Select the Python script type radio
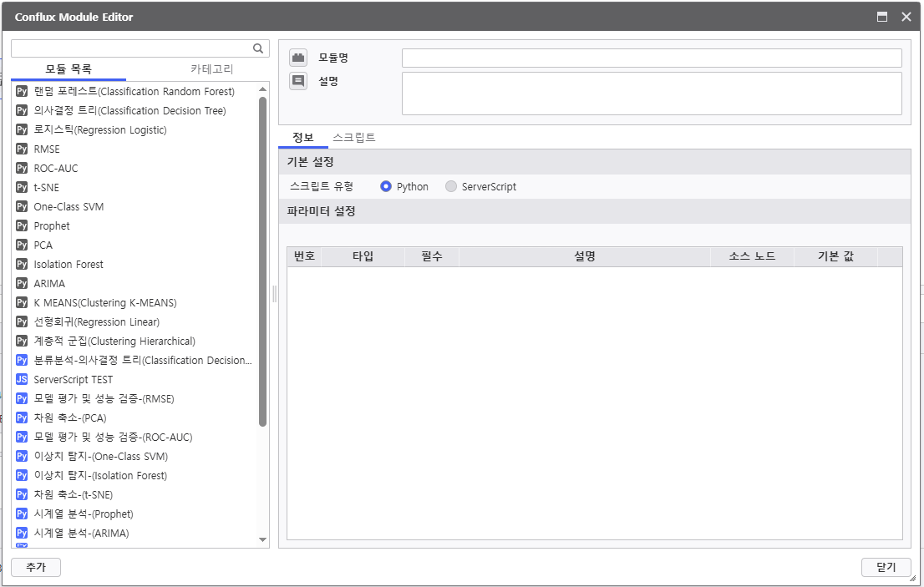924x587 pixels. (386, 186)
